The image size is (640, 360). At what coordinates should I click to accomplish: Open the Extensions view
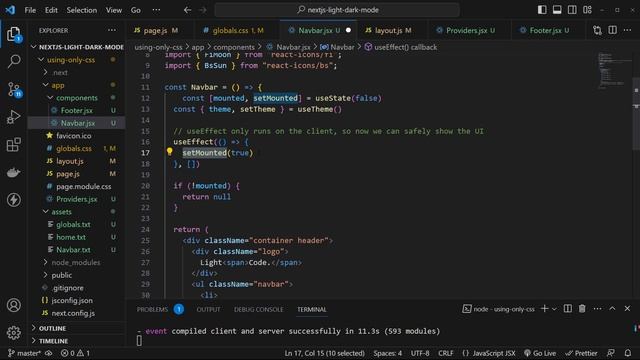[x=14, y=144]
